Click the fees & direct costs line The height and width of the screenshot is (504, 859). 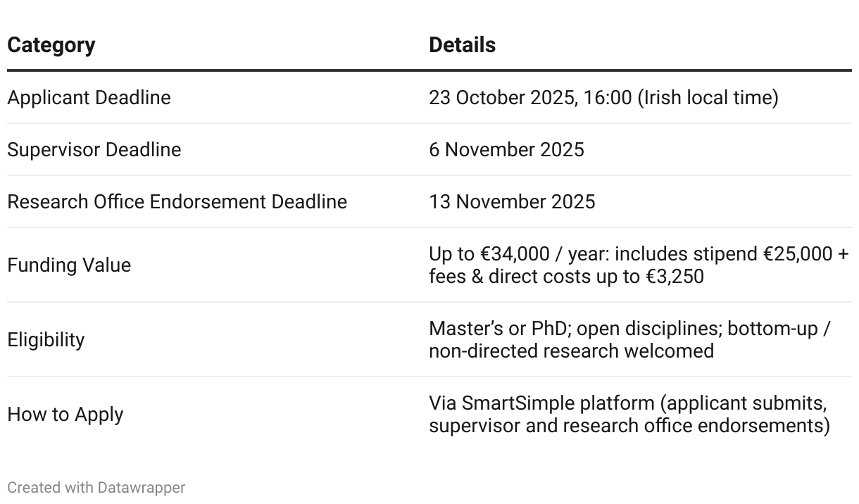click(x=566, y=276)
